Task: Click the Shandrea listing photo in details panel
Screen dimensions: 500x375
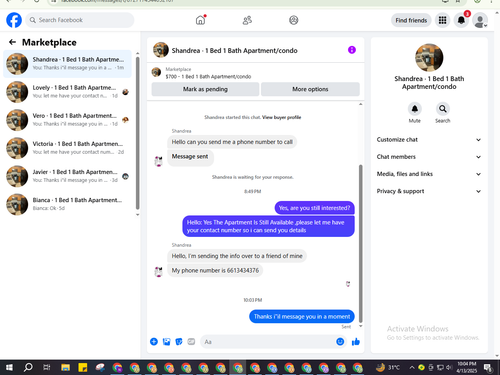Action: tap(429, 58)
